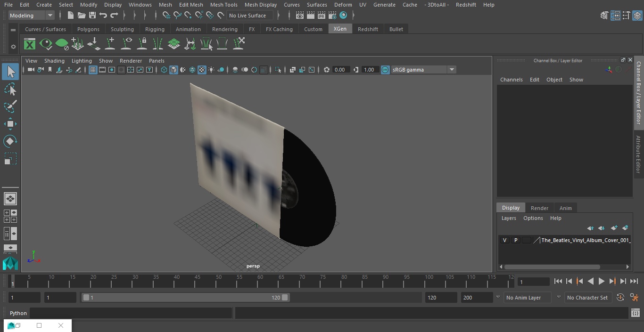Click the XGen green leaf icon
The image size is (644, 332).
(x=62, y=44)
